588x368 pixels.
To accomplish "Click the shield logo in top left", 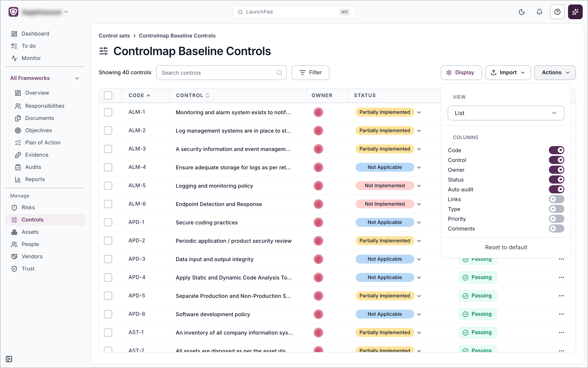I will point(13,12).
